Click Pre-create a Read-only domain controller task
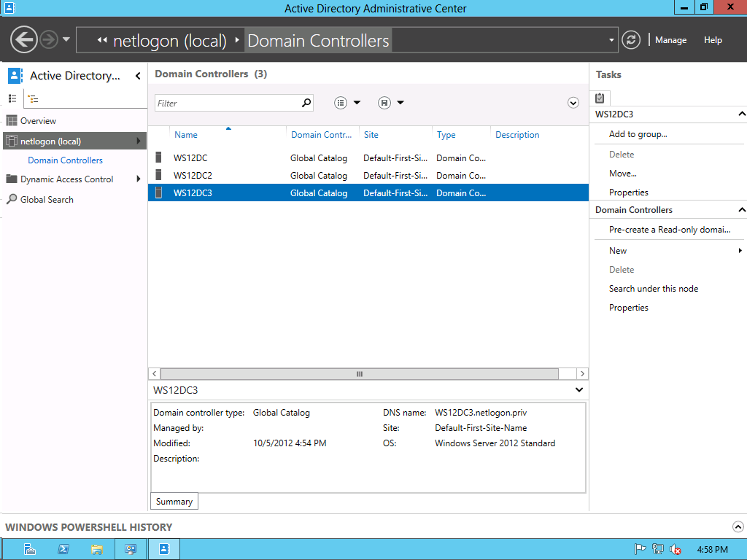Viewport: 747px width, 560px height. click(x=670, y=230)
